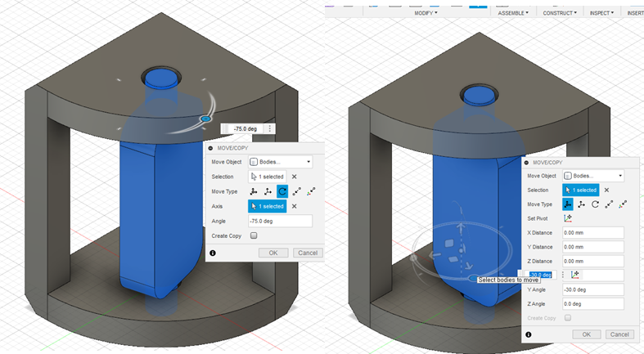Screen dimensions: 644x354
Task: Choose Free Move type in left dialog
Action: coord(254,191)
